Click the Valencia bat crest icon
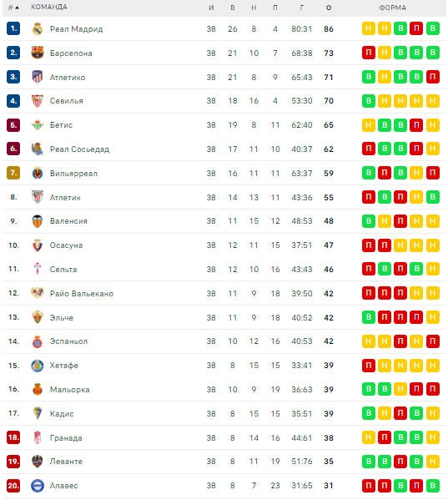The width and height of the screenshot is (448, 500). click(38, 221)
